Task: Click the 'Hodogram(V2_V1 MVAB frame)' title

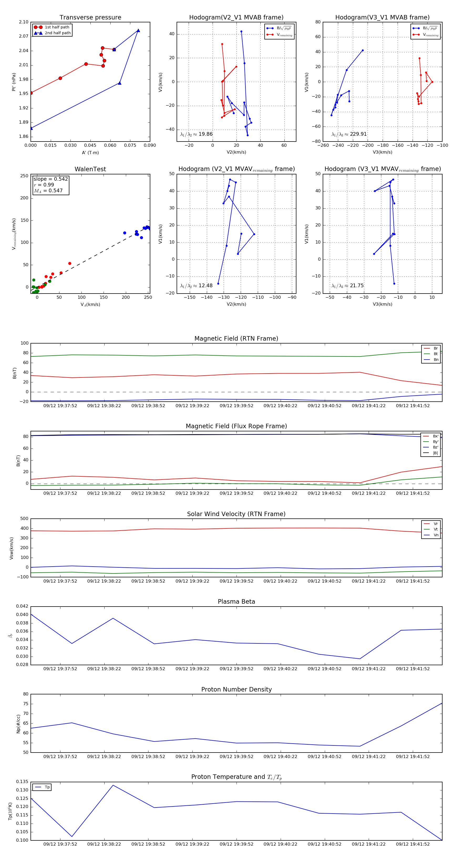Action: 236,18
